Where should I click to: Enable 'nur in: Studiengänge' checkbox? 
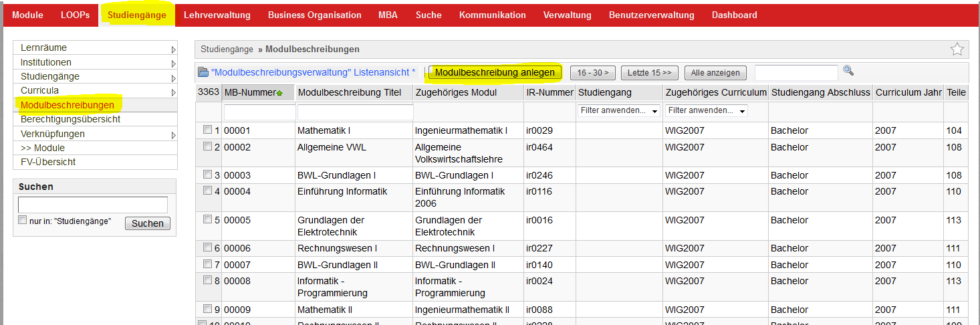(23, 220)
